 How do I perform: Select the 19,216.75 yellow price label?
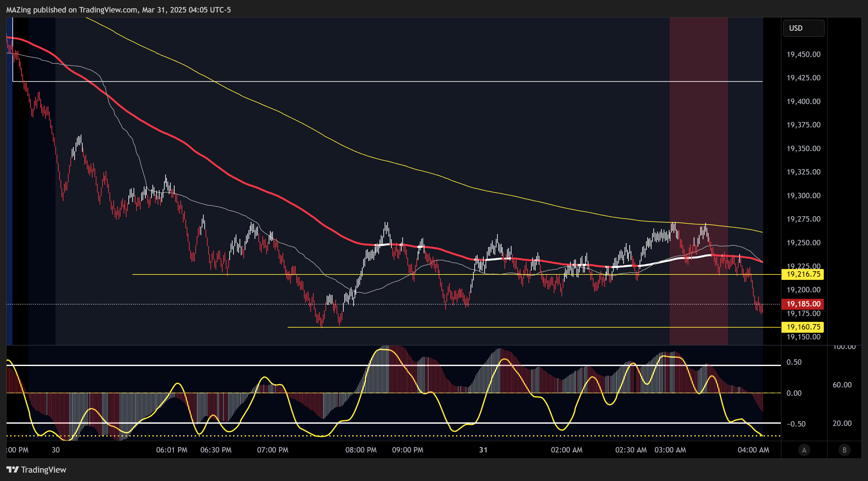(x=802, y=274)
